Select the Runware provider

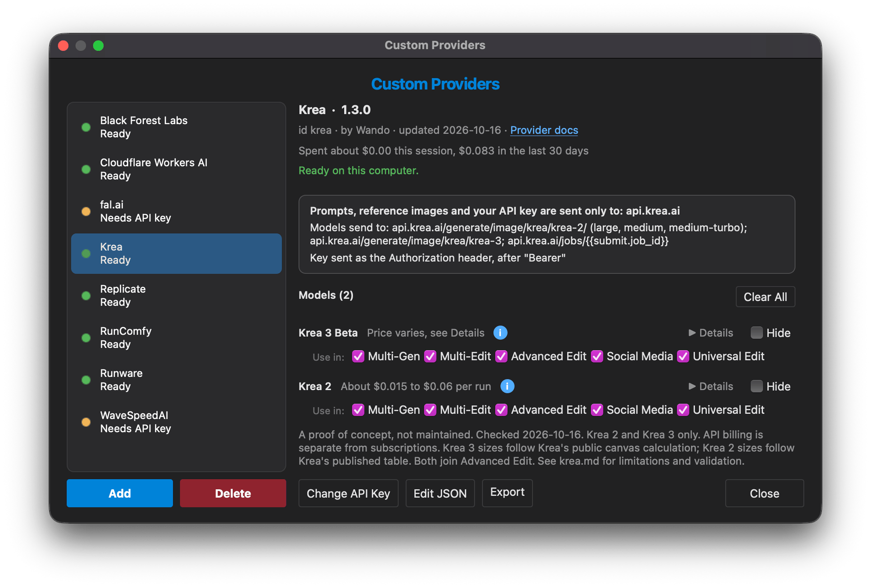176,380
